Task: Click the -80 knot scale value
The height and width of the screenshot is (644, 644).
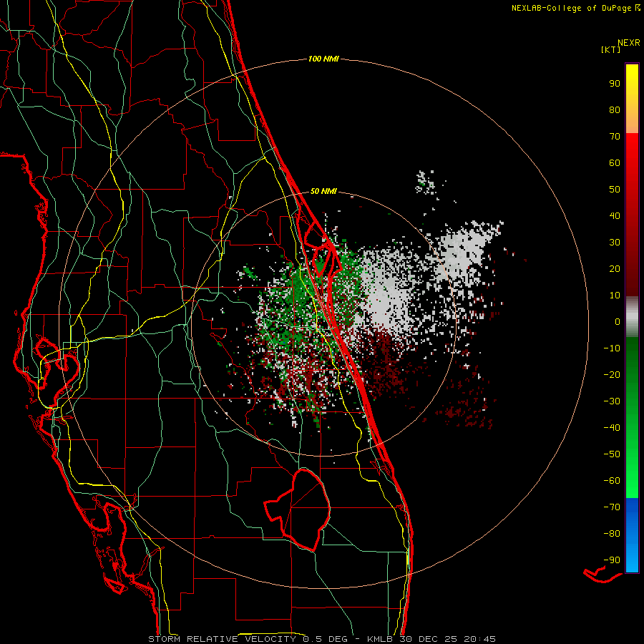Action: [x=612, y=534]
